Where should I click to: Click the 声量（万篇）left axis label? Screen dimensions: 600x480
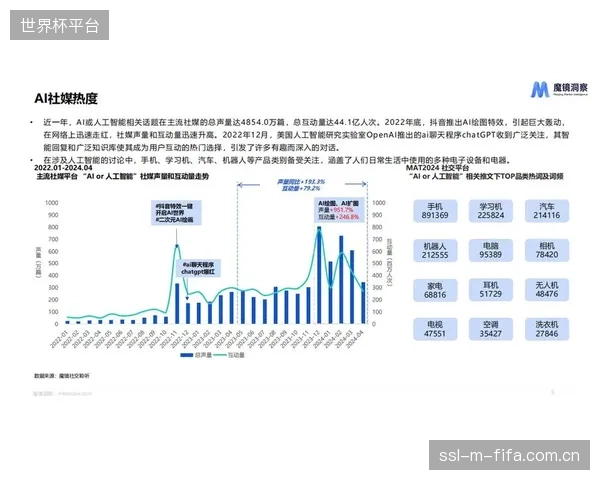pos(38,262)
